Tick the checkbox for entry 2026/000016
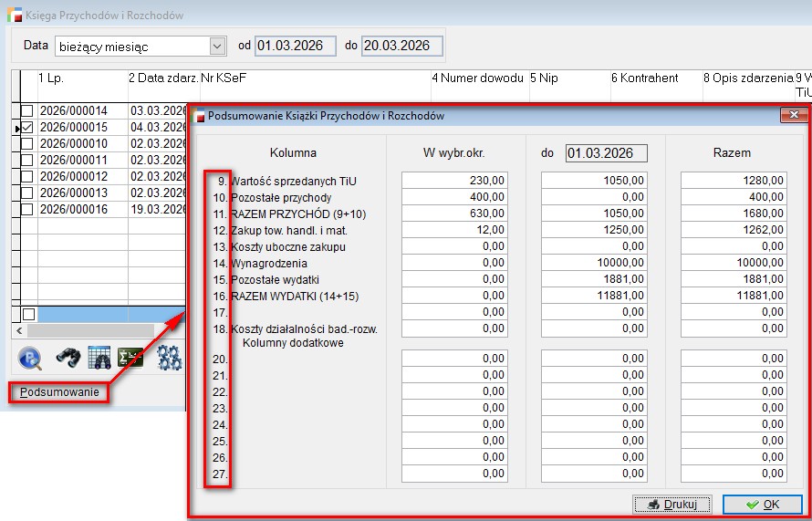 [27, 210]
